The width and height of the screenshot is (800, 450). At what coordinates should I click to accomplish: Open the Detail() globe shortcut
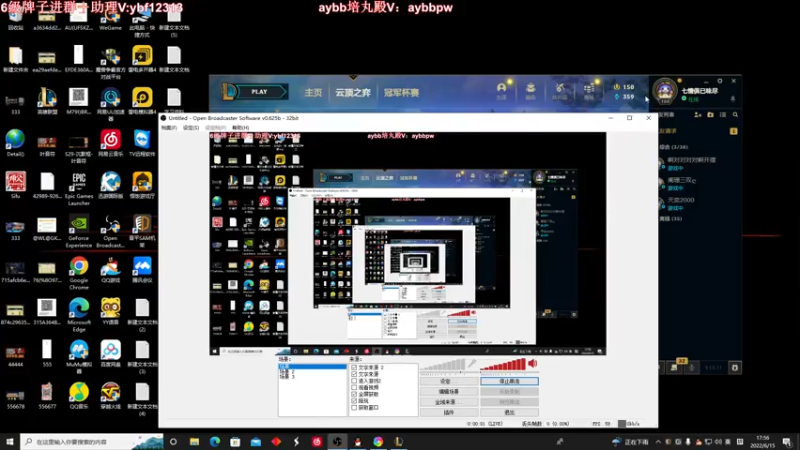[15, 143]
